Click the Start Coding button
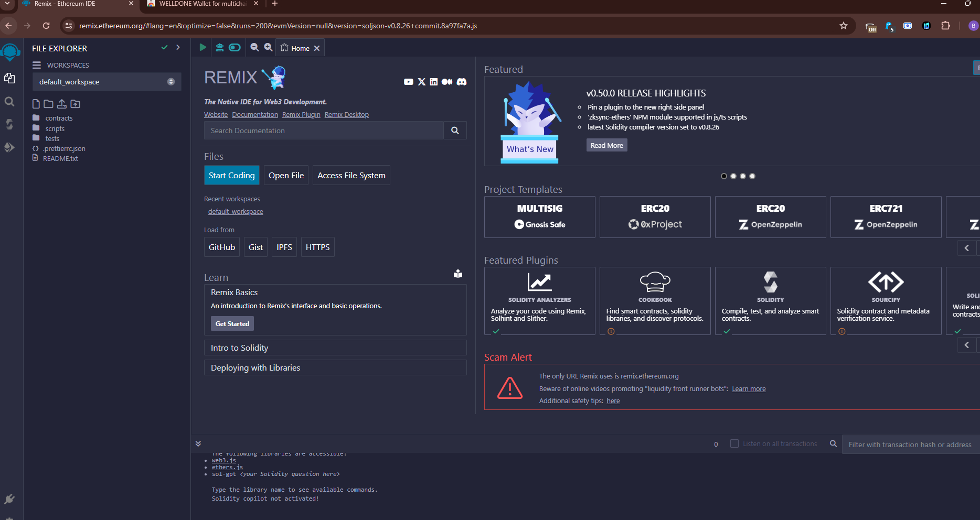 point(232,176)
